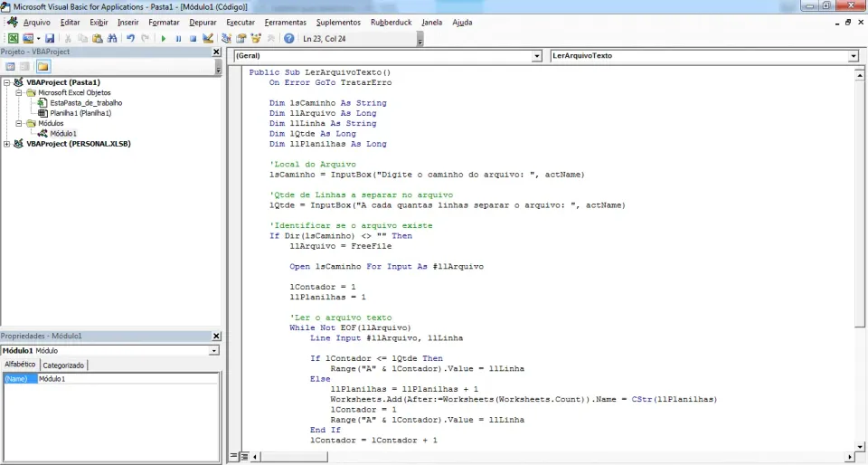Close the Projeto - VBAProject pane

[216, 52]
